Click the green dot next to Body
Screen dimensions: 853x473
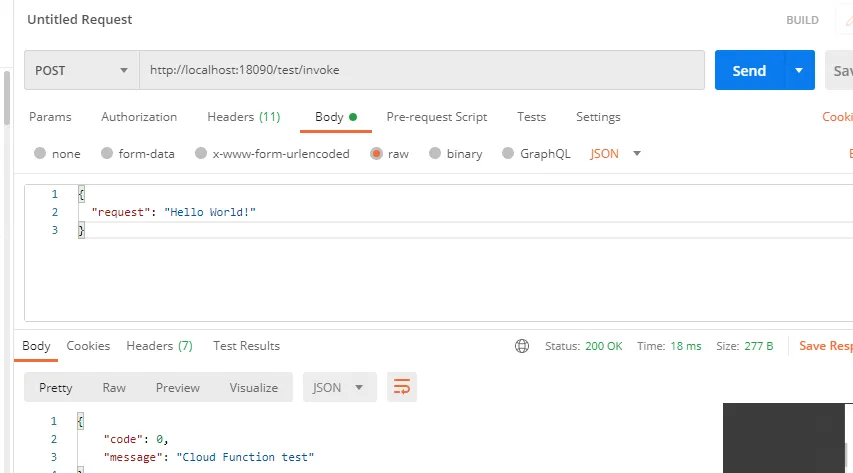coord(353,116)
